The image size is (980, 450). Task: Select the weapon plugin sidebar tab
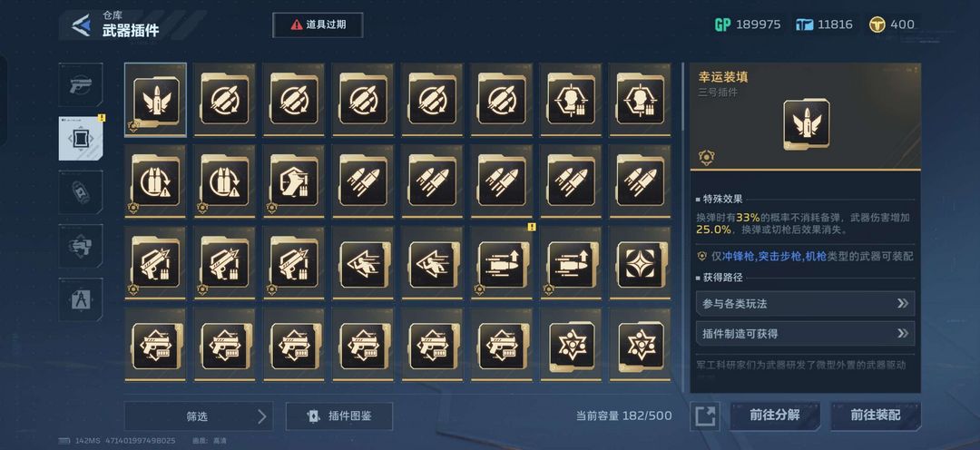coord(81,138)
